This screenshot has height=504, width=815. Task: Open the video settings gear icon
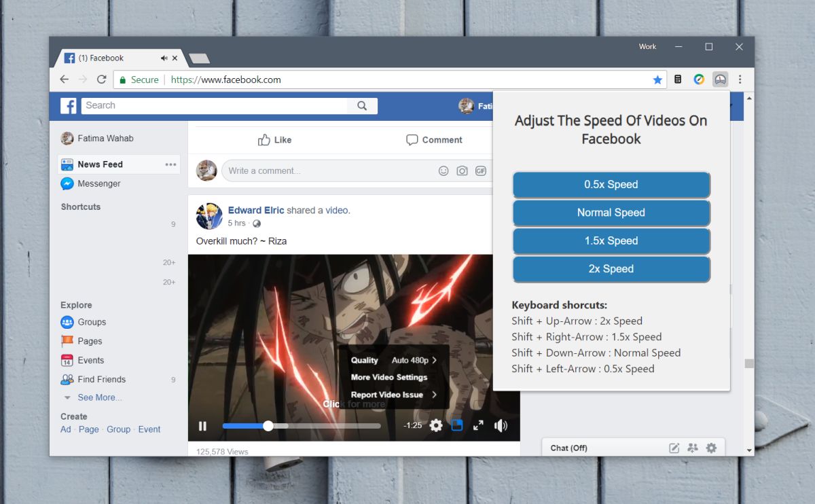(x=435, y=425)
